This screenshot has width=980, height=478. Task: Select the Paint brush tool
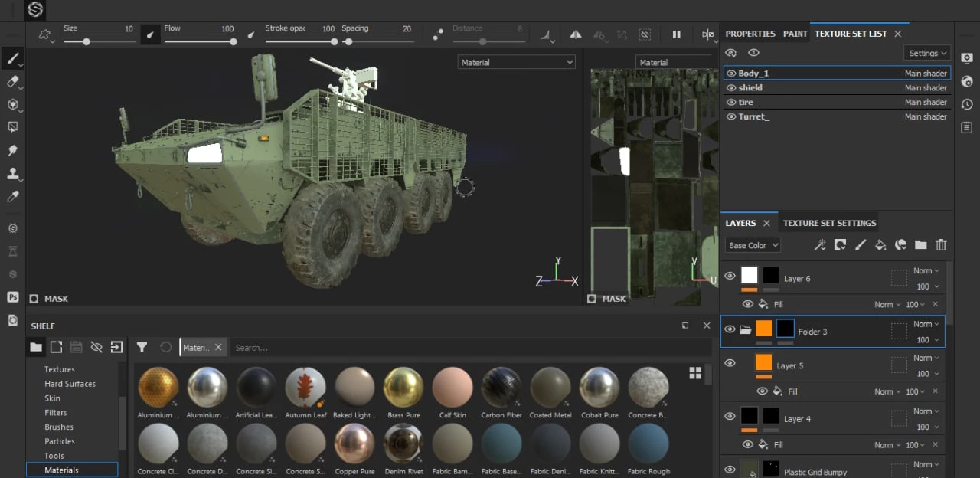(13, 58)
